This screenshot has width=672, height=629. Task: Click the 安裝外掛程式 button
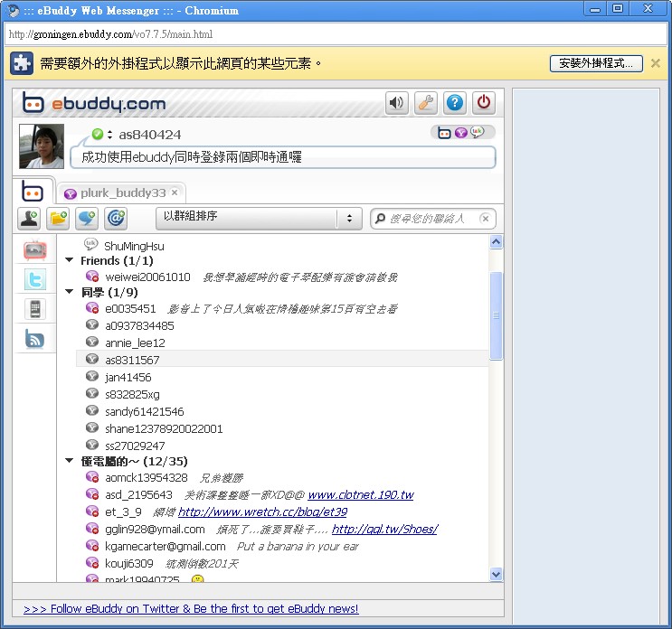(x=596, y=63)
